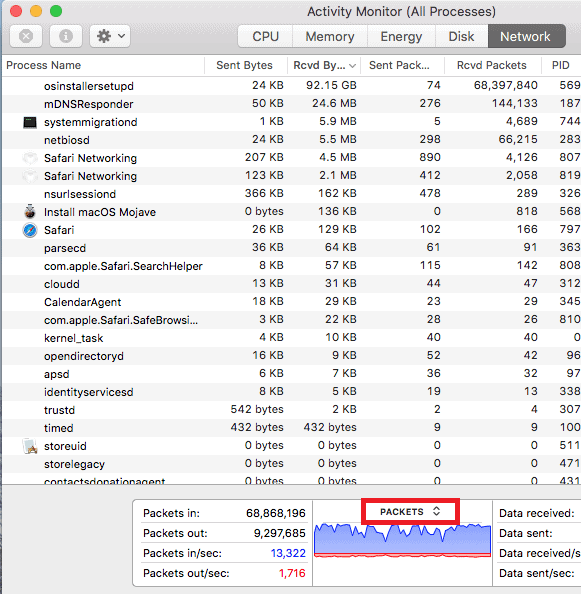Select the opendirectoryd process row

point(292,356)
